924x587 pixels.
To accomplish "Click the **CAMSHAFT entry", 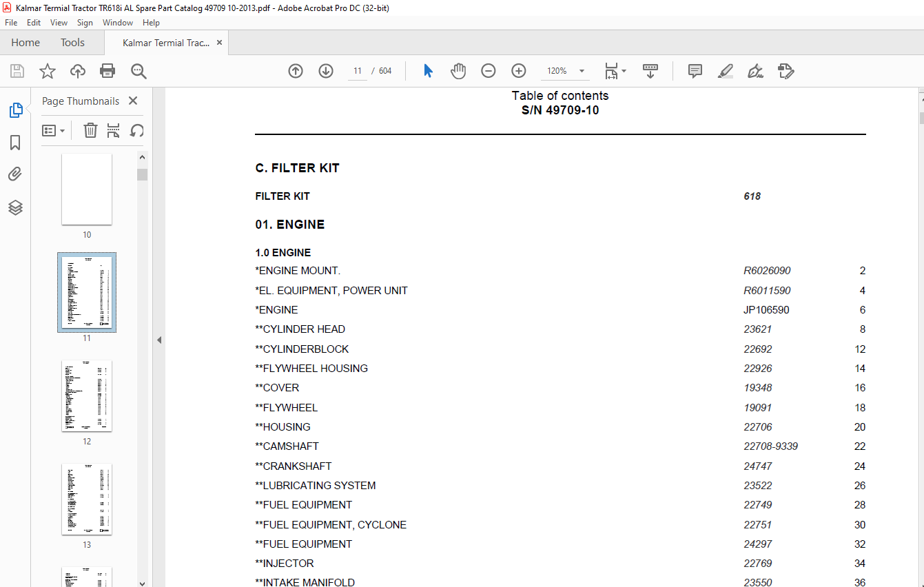I will pyautogui.click(x=287, y=446).
